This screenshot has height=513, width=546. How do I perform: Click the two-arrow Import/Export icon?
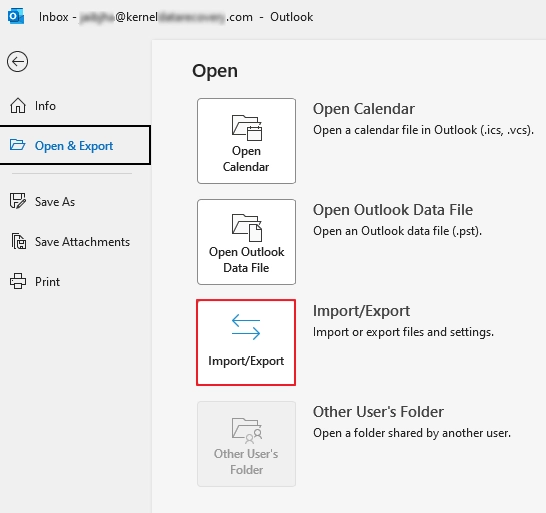tap(246, 327)
